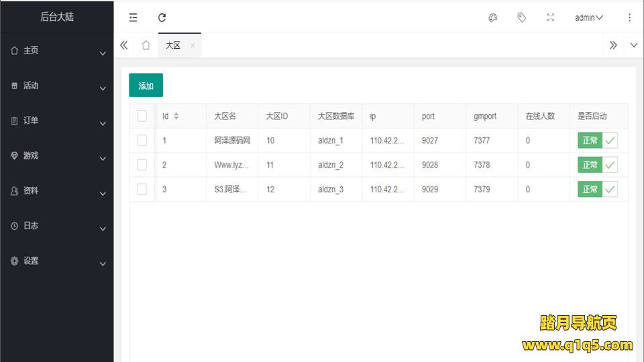The height and width of the screenshot is (362, 644).
Task: Expand the 活动 sidebar menu
Action: pyautogui.click(x=57, y=86)
